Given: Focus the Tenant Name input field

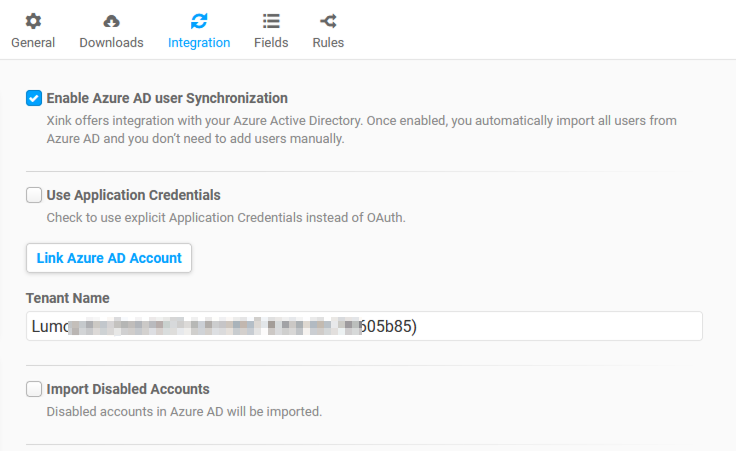Looking at the screenshot, I should click(x=364, y=326).
